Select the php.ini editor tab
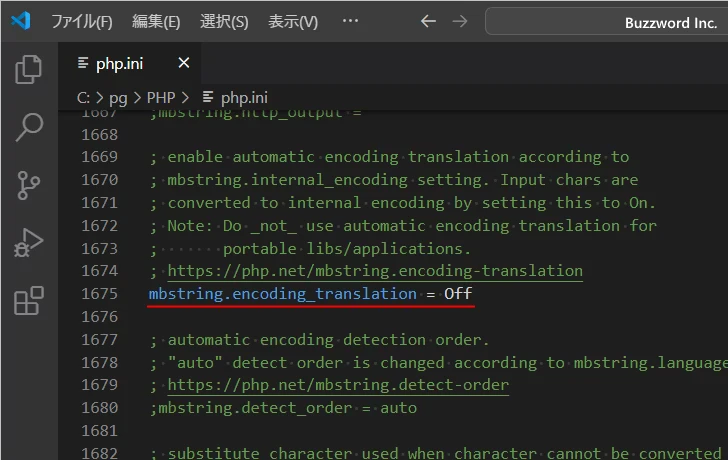 [130, 63]
